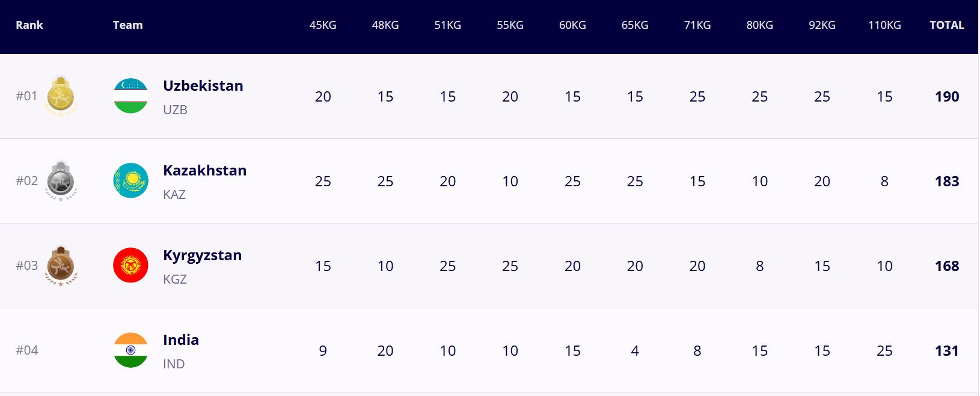Click the India flag icon
This screenshot has height=396, width=980.
[x=130, y=350]
